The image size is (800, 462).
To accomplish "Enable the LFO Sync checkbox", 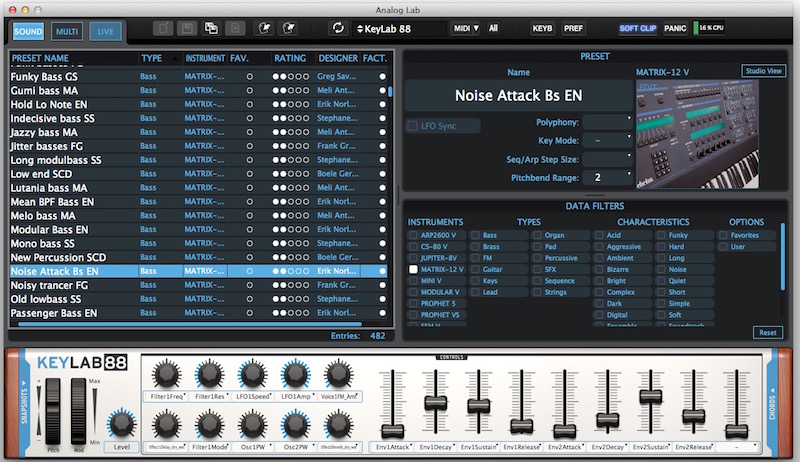I will [x=413, y=125].
